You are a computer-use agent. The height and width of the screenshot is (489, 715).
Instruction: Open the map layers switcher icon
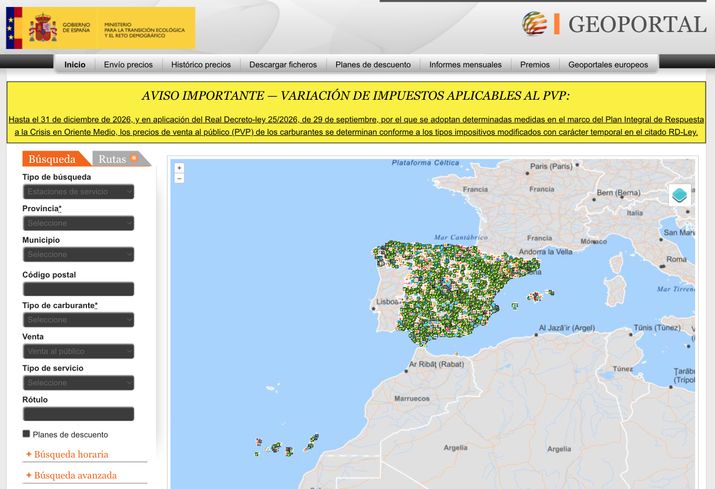[x=679, y=195]
